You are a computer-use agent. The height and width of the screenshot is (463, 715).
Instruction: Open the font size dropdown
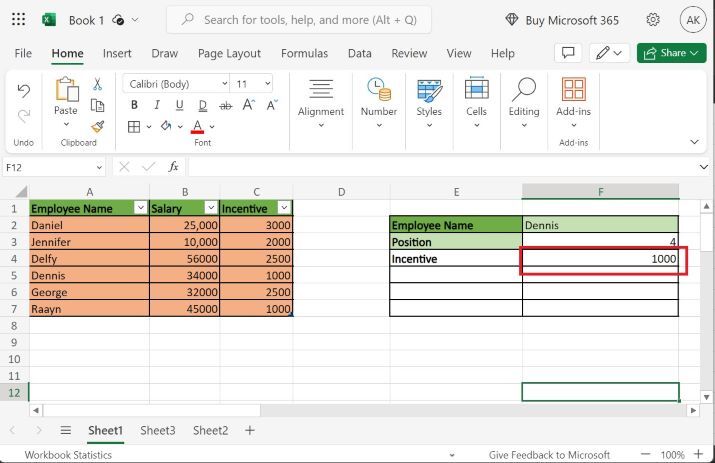pos(268,83)
